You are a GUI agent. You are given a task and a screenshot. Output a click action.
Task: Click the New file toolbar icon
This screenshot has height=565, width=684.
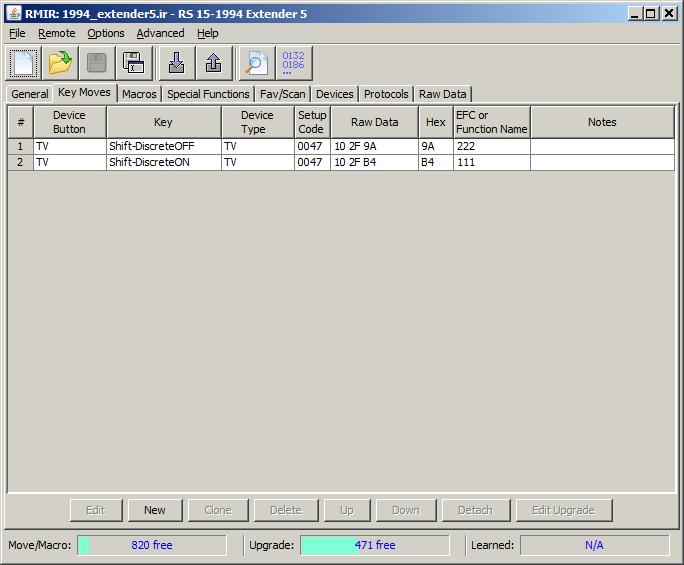24,63
